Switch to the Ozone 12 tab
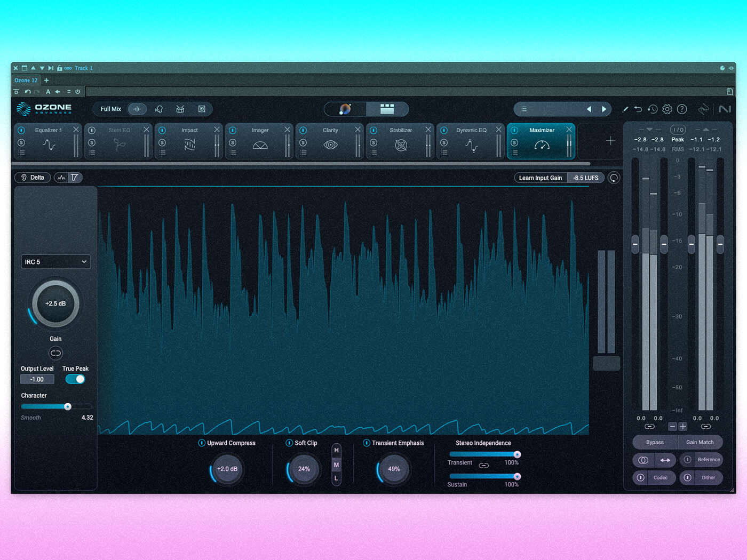 [26, 81]
